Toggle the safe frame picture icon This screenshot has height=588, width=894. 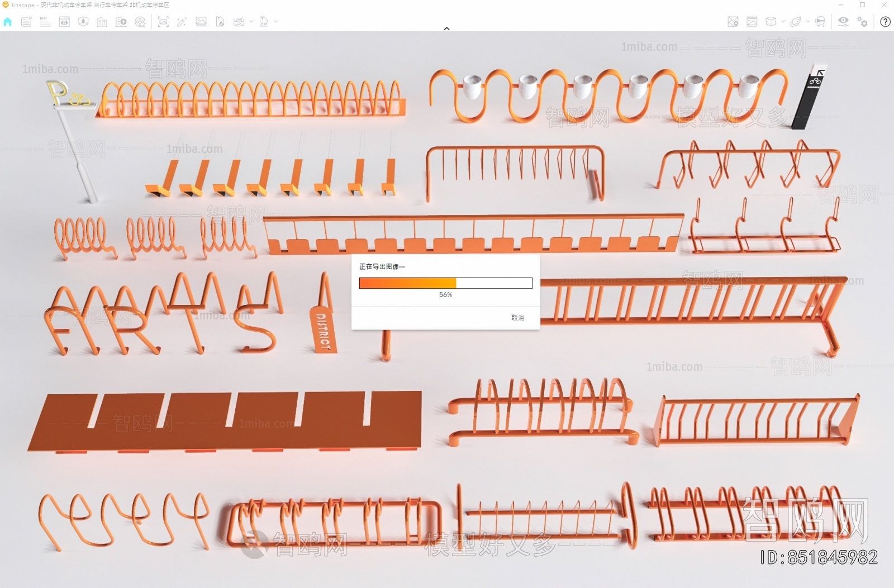click(752, 22)
